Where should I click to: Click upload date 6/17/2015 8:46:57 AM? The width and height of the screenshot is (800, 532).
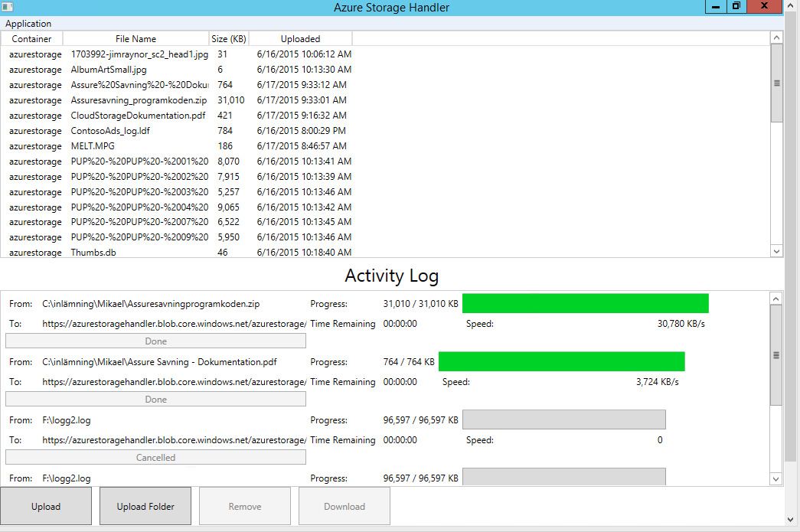(x=302, y=146)
